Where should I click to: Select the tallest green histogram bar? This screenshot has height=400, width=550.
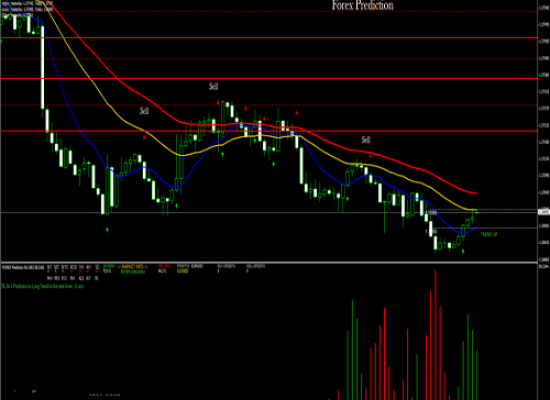[352, 349]
